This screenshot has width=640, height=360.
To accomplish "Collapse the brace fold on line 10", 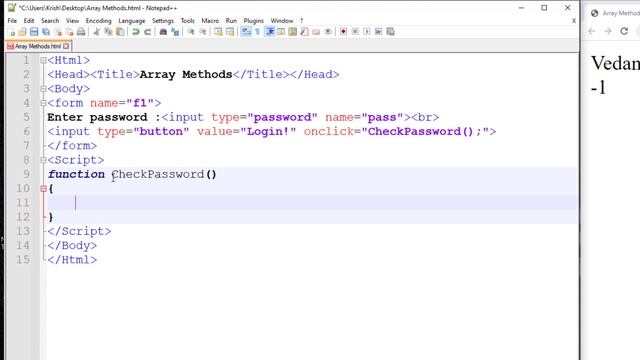I will pyautogui.click(x=43, y=189).
